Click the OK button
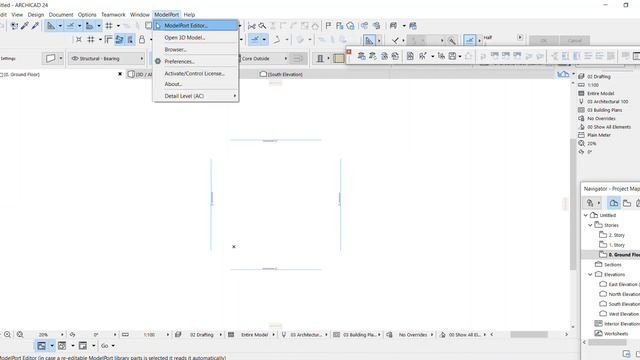This screenshot has width=640, height=360. (544, 40)
